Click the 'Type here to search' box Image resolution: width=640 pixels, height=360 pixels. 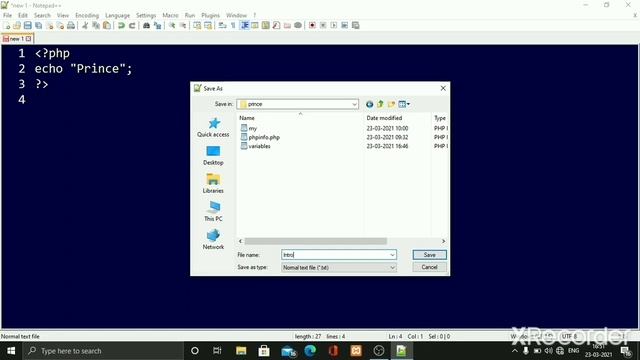[x=103, y=351]
